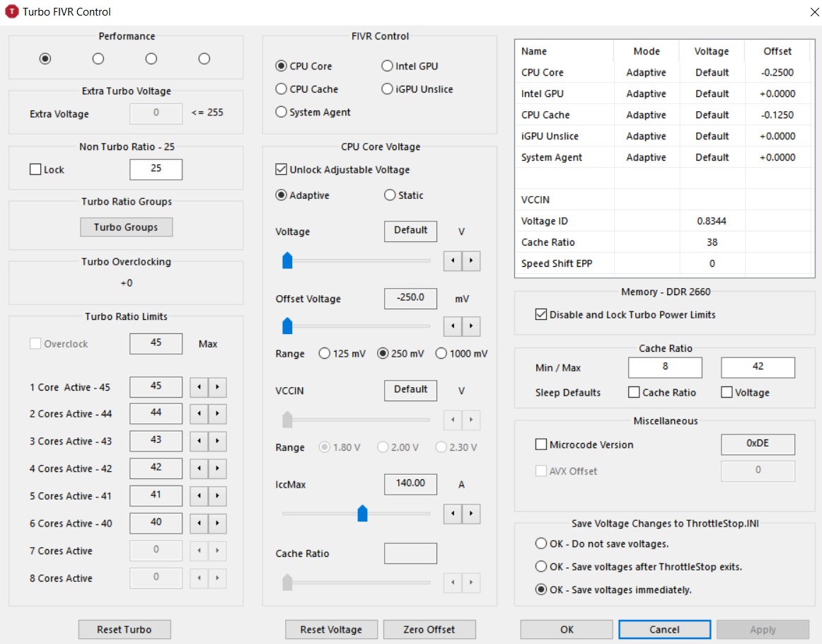Click the Reset Turbo button
Image resolution: width=822 pixels, height=644 pixels.
pyautogui.click(x=125, y=629)
